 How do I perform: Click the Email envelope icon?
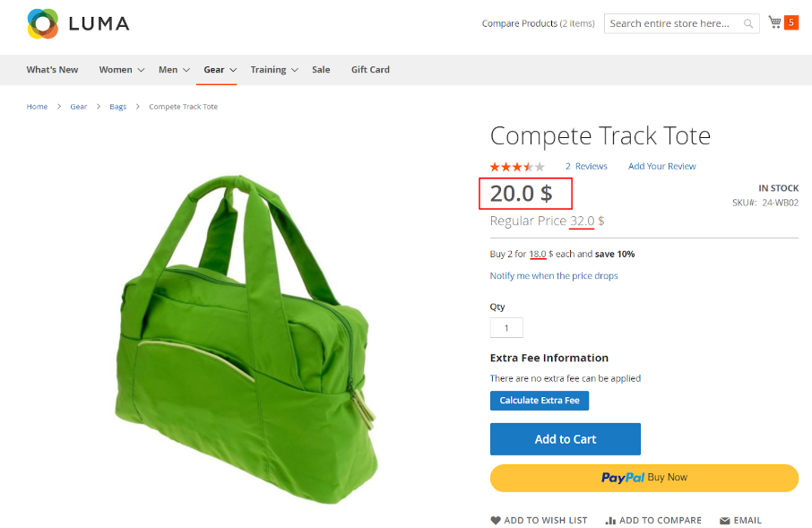click(x=725, y=520)
